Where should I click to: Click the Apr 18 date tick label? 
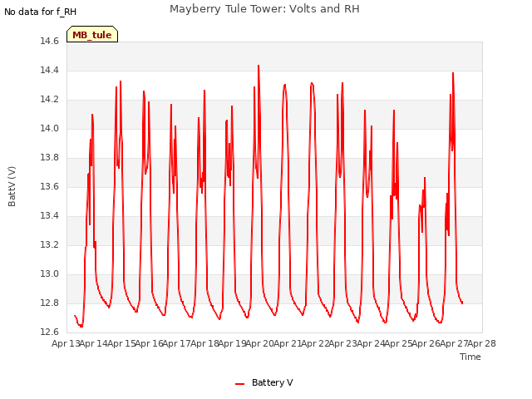[x=205, y=343]
